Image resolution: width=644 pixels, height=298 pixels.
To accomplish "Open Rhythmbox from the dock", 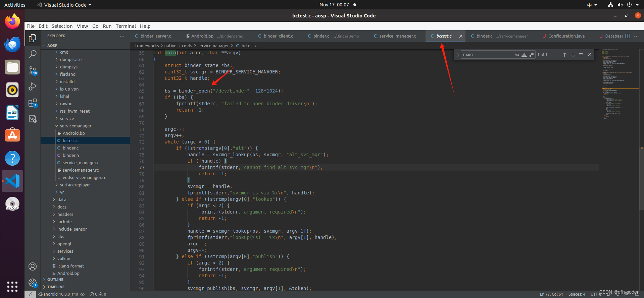I will (x=12, y=90).
